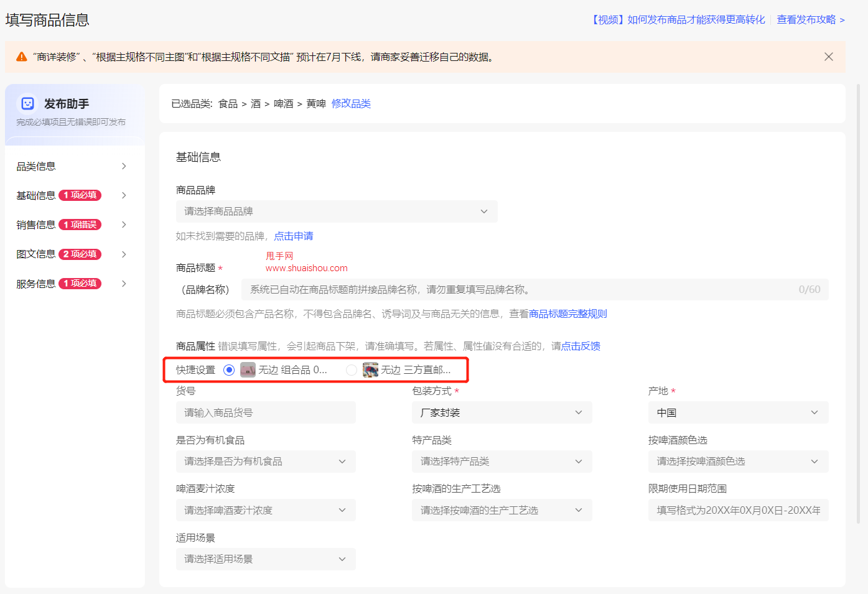Open the 啤酒麦汁浓度 dropdown

tap(266, 510)
